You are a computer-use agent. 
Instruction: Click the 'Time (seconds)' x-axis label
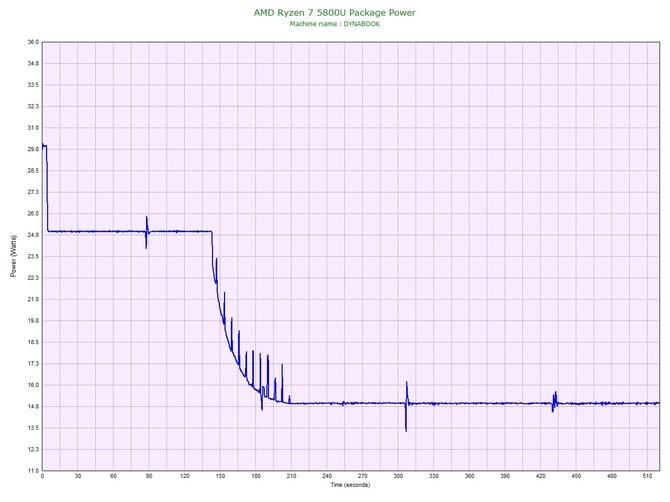pyautogui.click(x=350, y=485)
